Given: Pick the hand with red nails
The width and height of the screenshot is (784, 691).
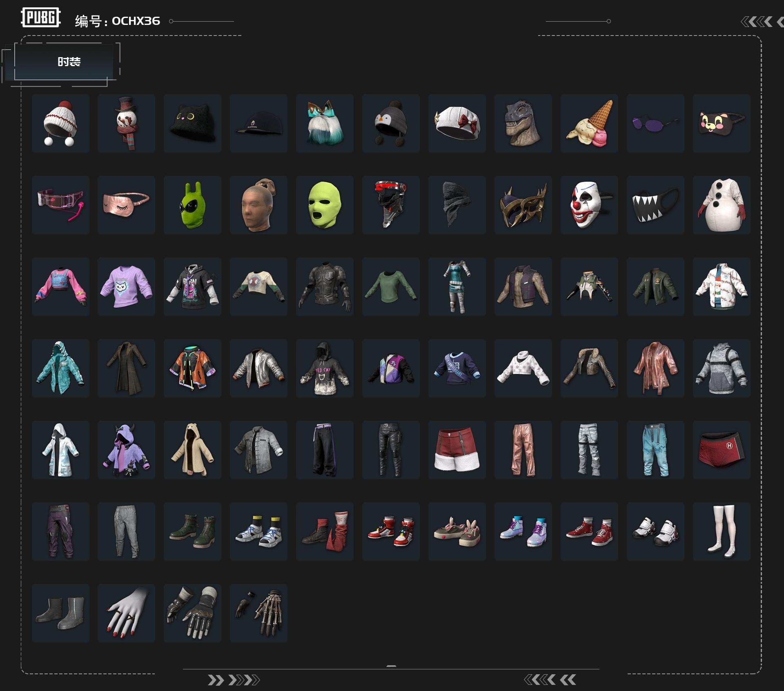Looking at the screenshot, I should click(x=126, y=613).
